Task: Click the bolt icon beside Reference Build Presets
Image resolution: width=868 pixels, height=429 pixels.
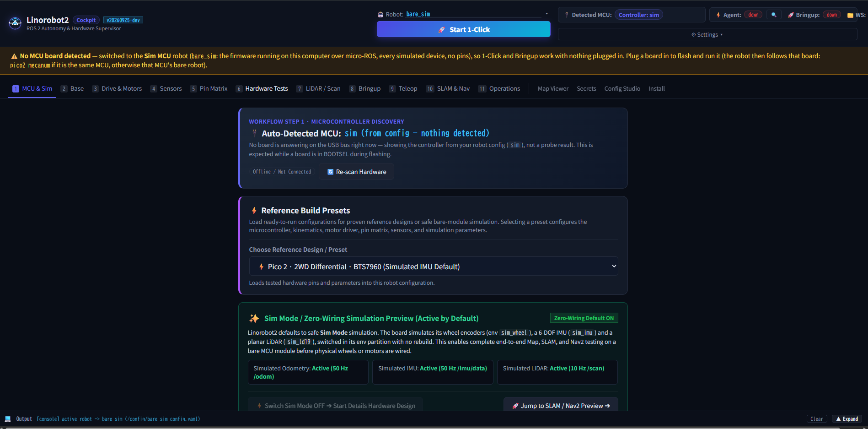Action: click(x=254, y=211)
